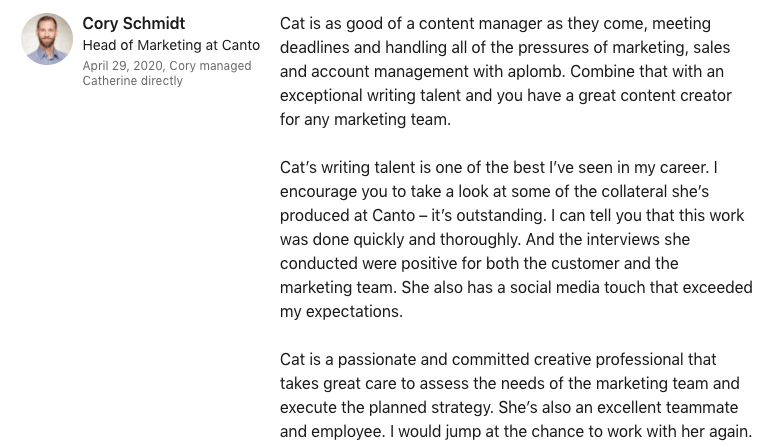Image resolution: width=777 pixels, height=447 pixels.
Task: Click the line "for any marketing team."
Action: (365, 120)
